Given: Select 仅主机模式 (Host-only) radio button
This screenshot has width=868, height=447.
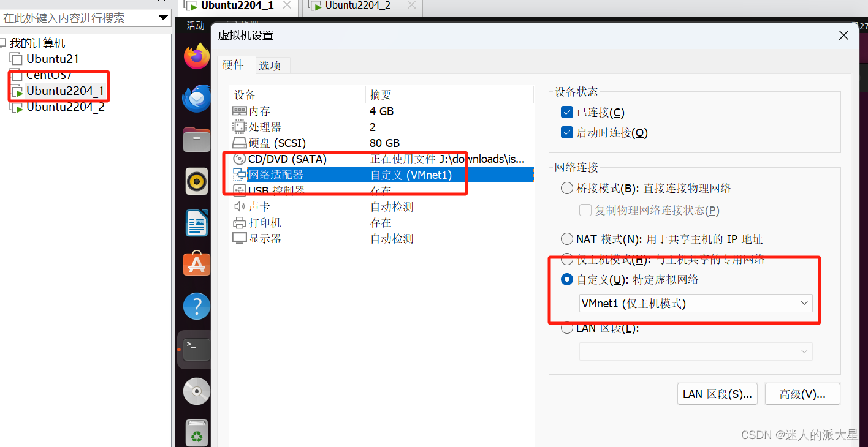Looking at the screenshot, I should 567,259.
